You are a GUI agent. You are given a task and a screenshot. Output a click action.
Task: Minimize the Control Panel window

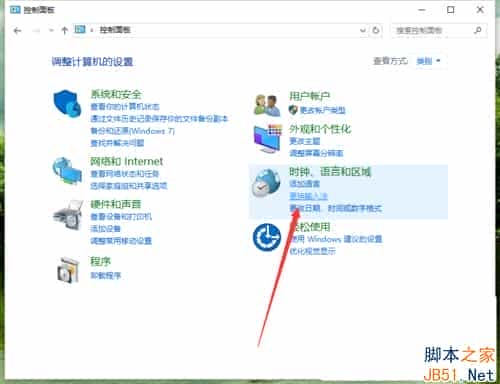pyautogui.click(x=422, y=10)
